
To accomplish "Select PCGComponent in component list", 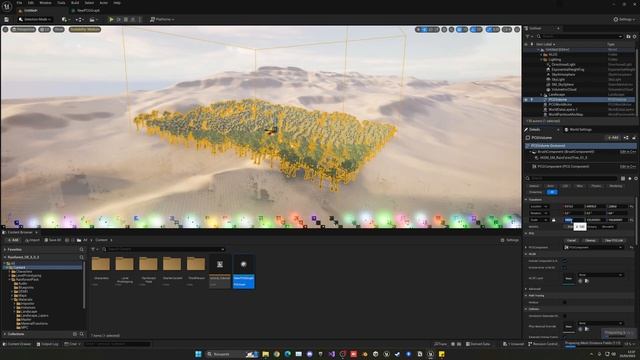I will [563, 167].
